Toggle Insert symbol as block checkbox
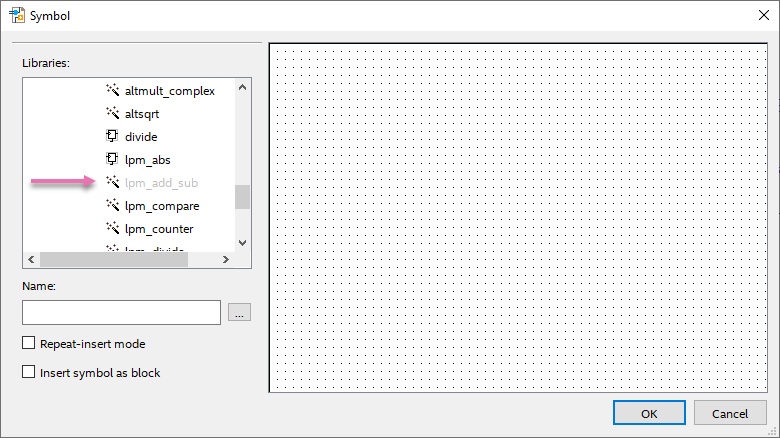 click(x=28, y=373)
